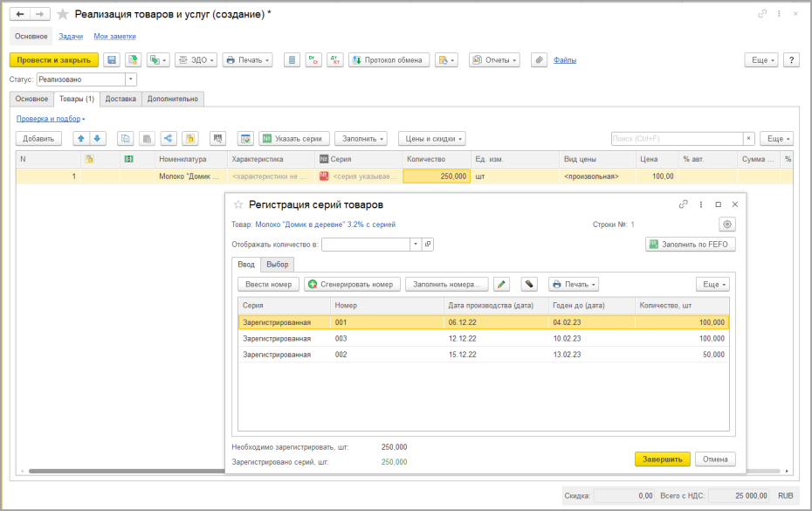Click the Провести и закрыть button
The image size is (812, 511).
point(54,60)
